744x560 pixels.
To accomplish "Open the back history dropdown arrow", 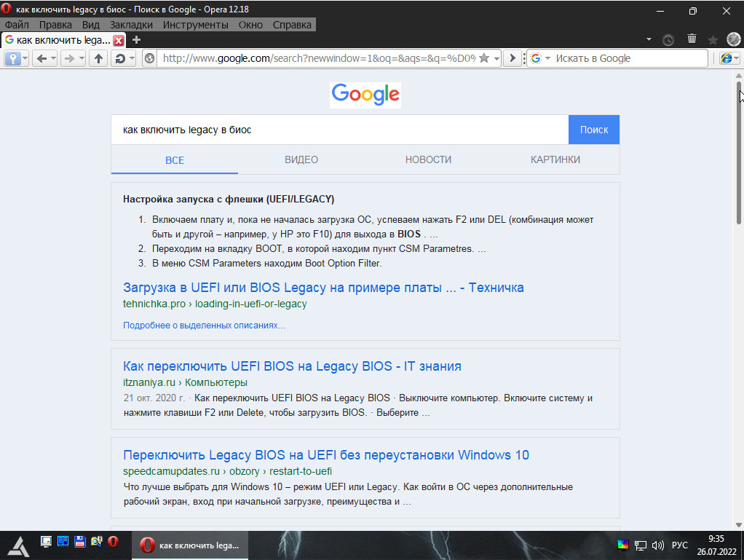I will (53, 58).
